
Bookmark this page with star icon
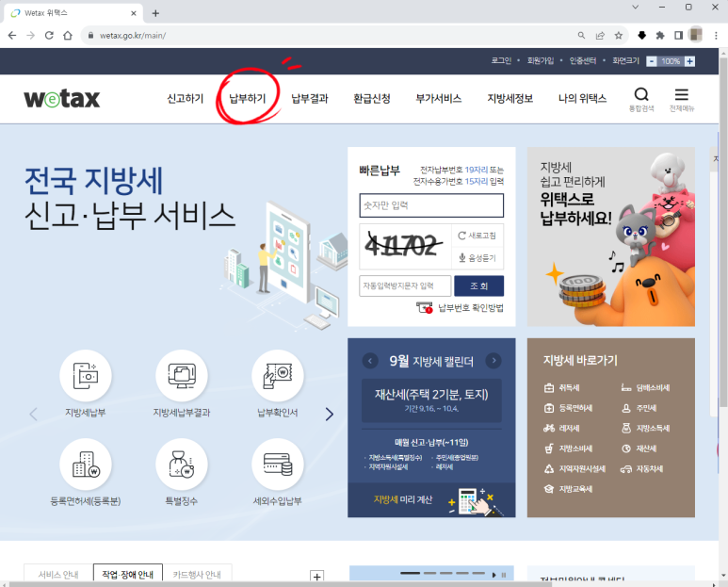click(619, 35)
